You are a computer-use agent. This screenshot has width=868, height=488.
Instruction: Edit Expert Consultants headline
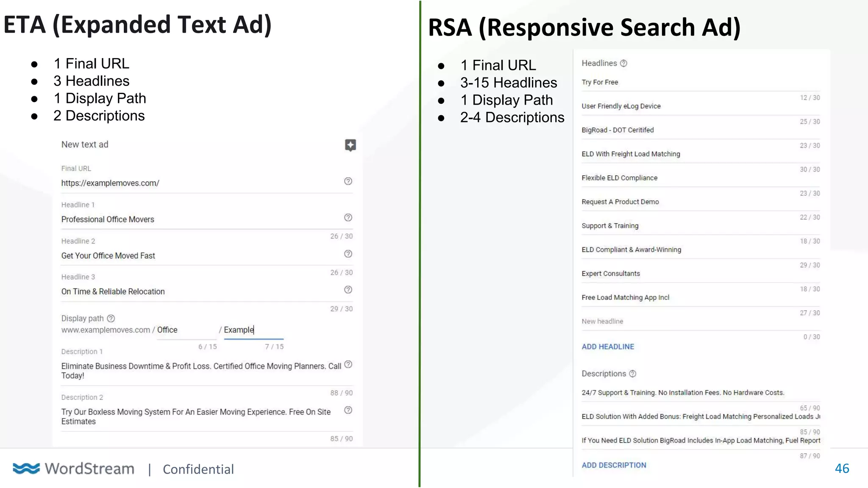(x=701, y=274)
